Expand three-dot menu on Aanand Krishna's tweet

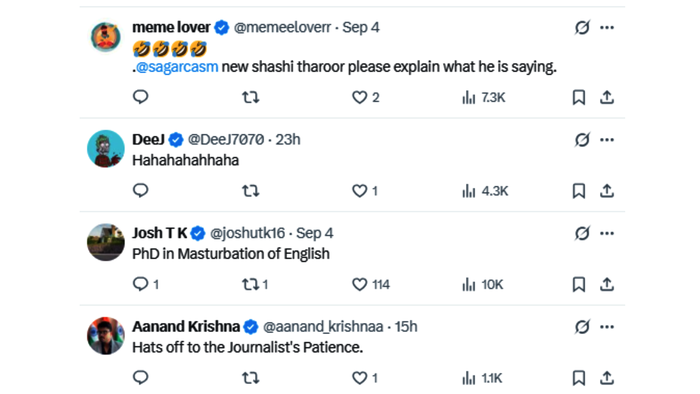click(x=607, y=327)
